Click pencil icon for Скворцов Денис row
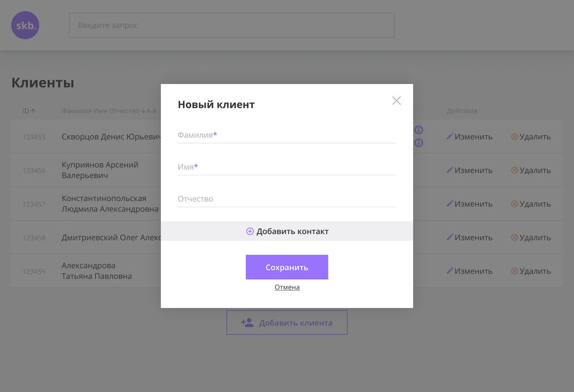Viewport: 574px width, 392px height. (x=449, y=136)
